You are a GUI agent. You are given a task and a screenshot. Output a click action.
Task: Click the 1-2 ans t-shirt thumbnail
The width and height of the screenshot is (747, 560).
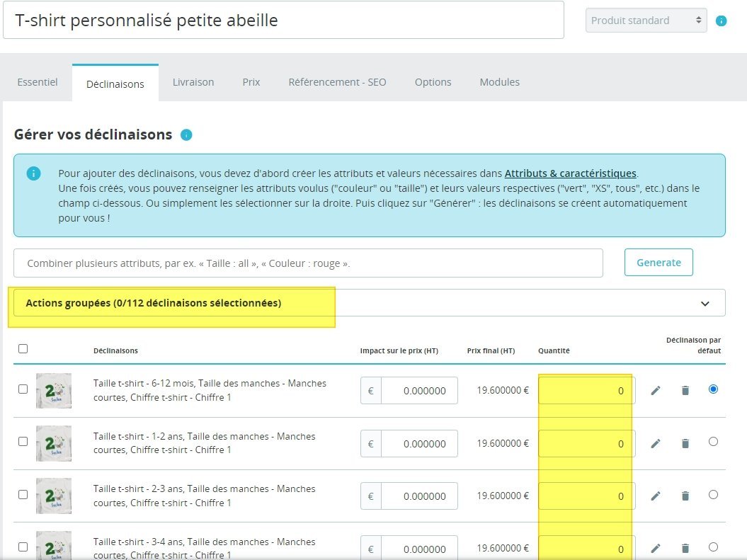click(54, 443)
